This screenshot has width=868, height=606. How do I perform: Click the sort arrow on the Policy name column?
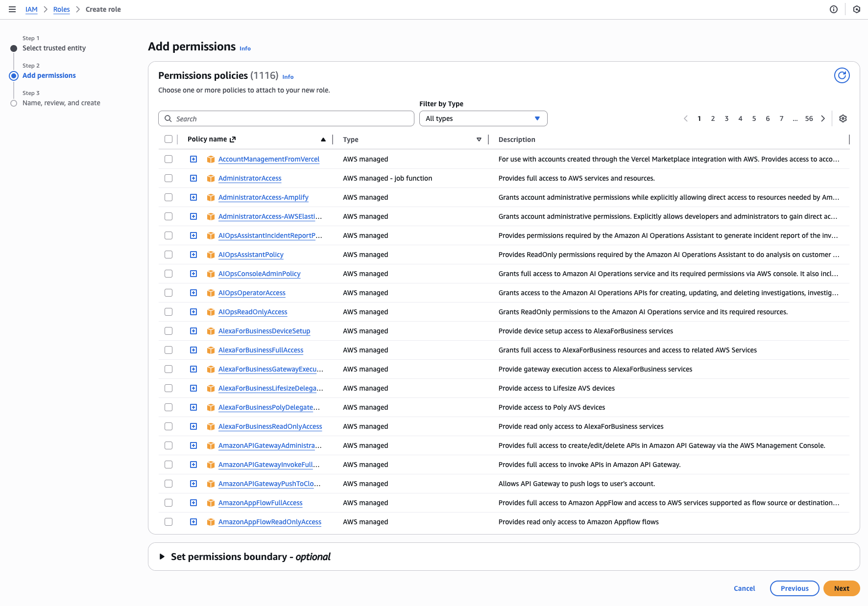tap(323, 139)
